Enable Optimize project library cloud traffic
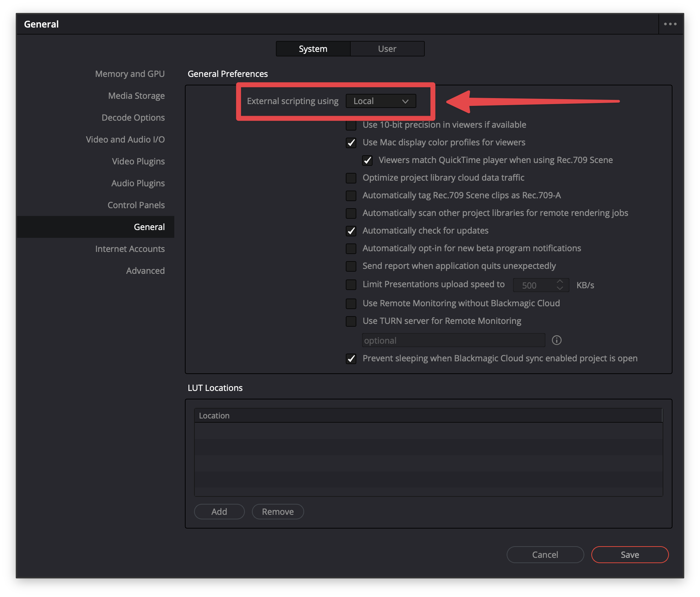 tap(351, 178)
